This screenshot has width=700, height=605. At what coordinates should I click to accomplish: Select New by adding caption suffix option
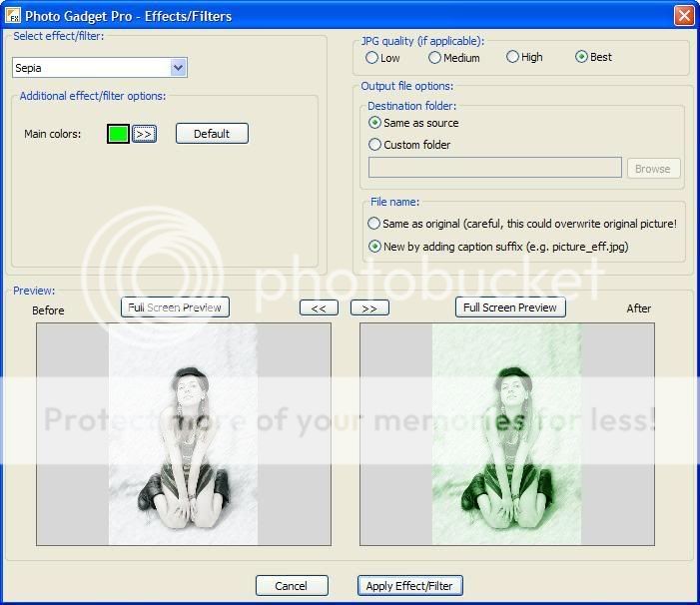pyautogui.click(x=375, y=247)
